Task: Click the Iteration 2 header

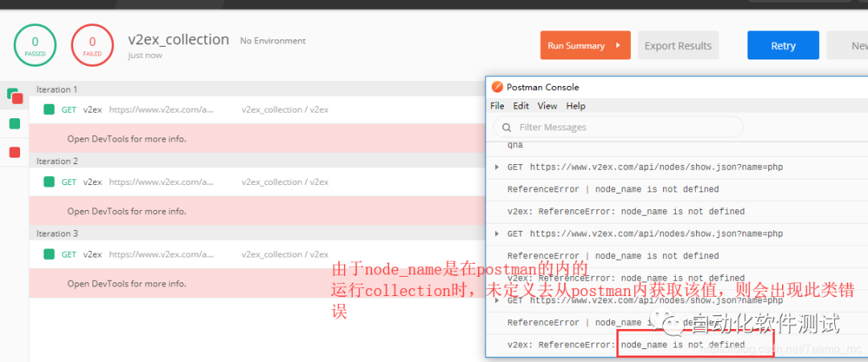Action: [57, 162]
